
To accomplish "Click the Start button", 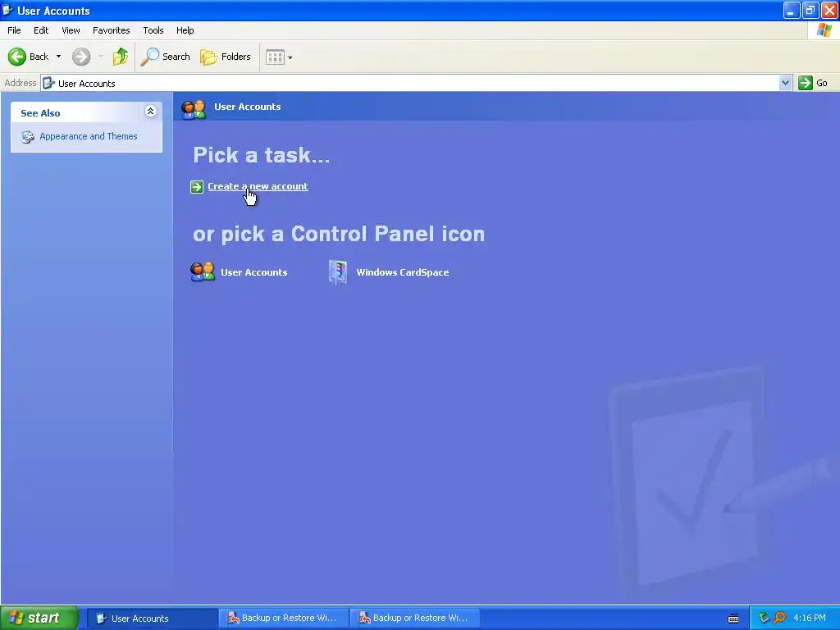I will (39, 619).
